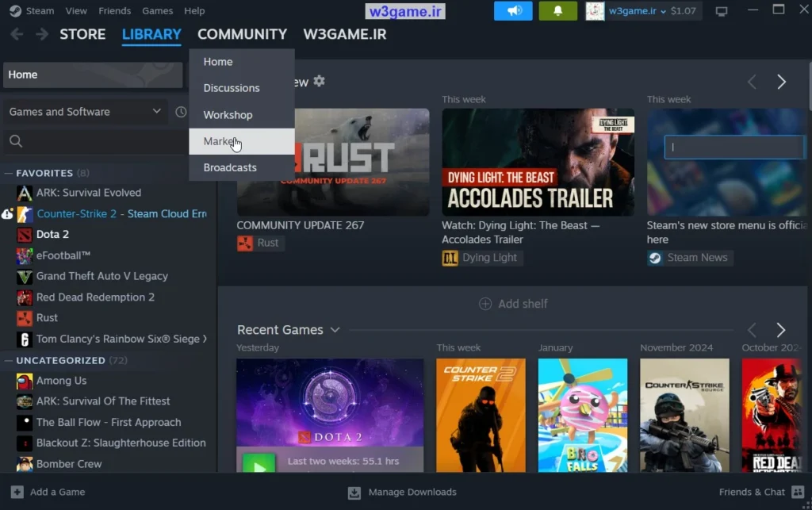812x510 pixels.
Task: Click the account avatar image
Action: click(x=595, y=11)
